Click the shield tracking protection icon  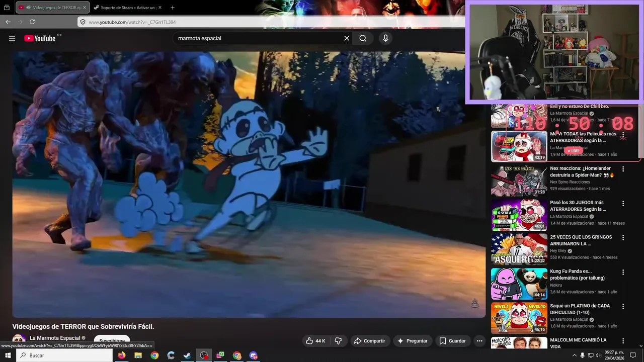tap(83, 22)
